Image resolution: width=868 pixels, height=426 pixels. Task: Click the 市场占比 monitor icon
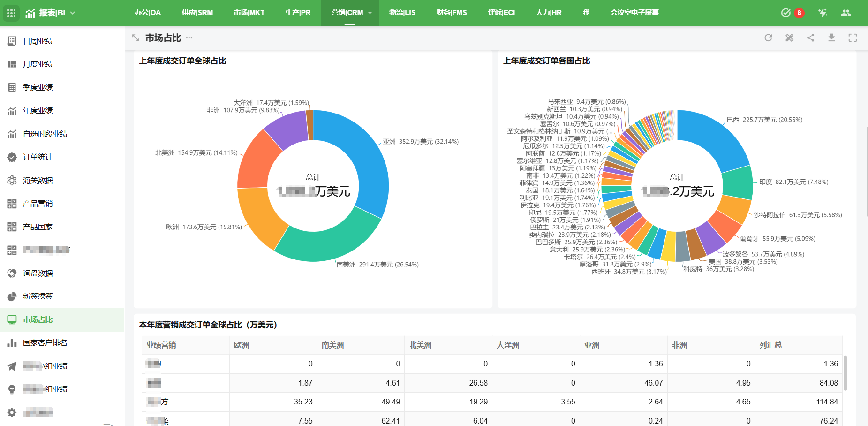click(x=12, y=319)
